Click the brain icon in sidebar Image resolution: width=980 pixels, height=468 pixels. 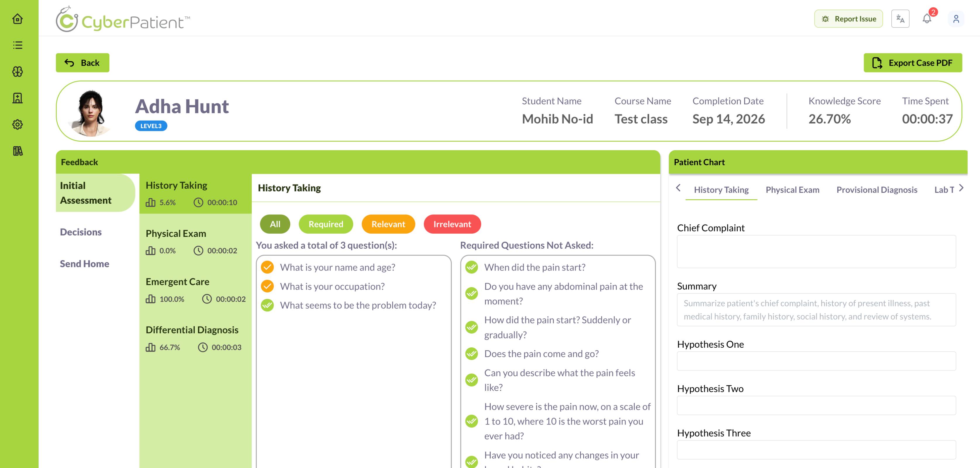tap(18, 72)
